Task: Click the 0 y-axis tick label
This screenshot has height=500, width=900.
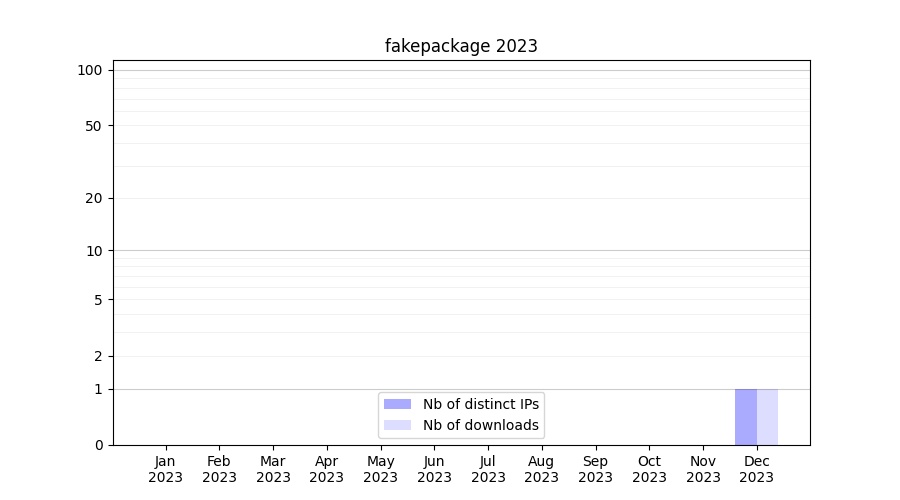Action: click(x=98, y=445)
